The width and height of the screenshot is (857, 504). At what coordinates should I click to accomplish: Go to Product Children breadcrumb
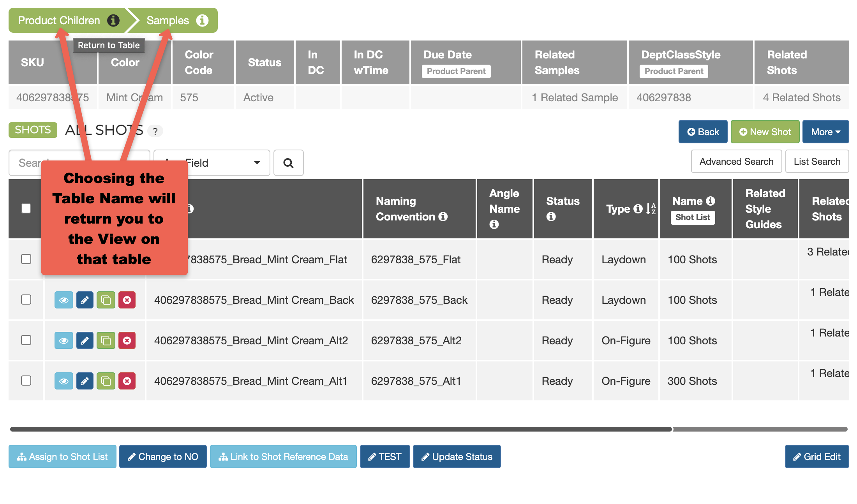tap(59, 20)
